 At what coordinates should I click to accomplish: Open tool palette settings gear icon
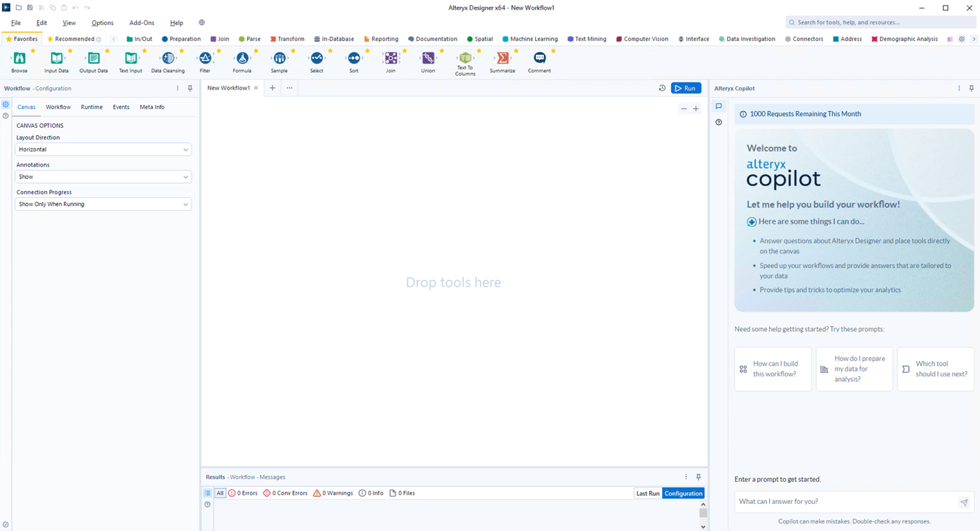[962, 39]
